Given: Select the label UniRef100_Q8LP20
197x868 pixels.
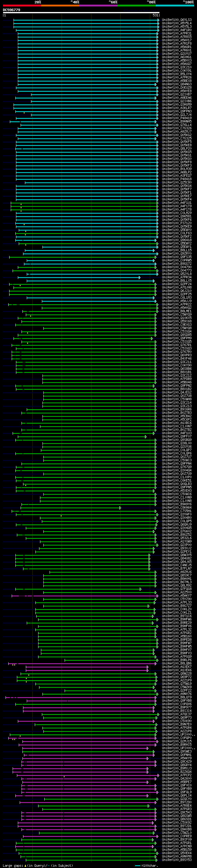Looking at the screenshot, I should click(176, 149).
